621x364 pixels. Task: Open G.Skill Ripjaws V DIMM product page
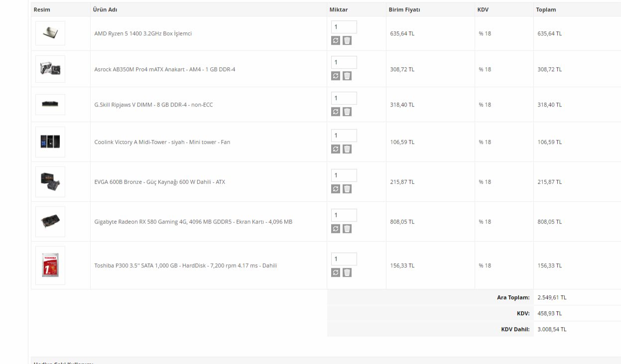click(153, 105)
